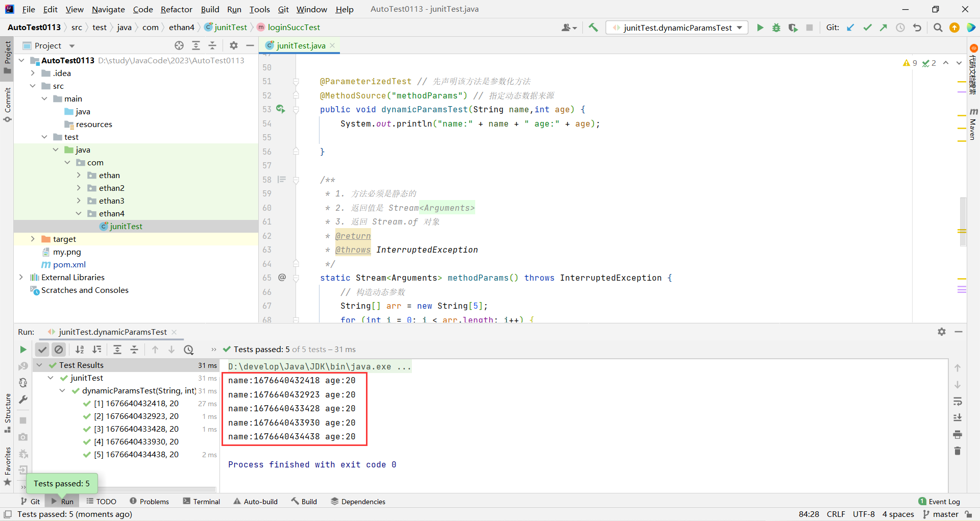This screenshot has width=980, height=521.
Task: Collapse the ethan4 package
Action: click(79, 213)
